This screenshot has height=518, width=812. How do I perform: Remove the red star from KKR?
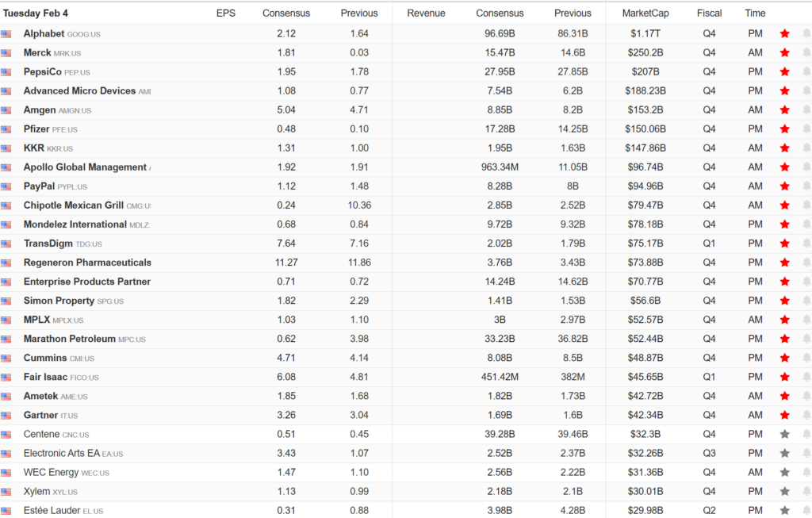(784, 148)
